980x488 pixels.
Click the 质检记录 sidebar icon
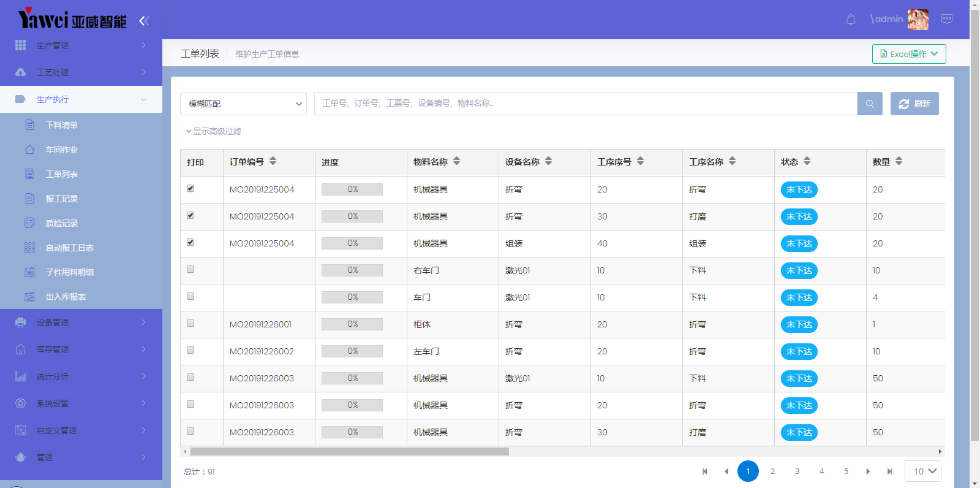coord(29,223)
